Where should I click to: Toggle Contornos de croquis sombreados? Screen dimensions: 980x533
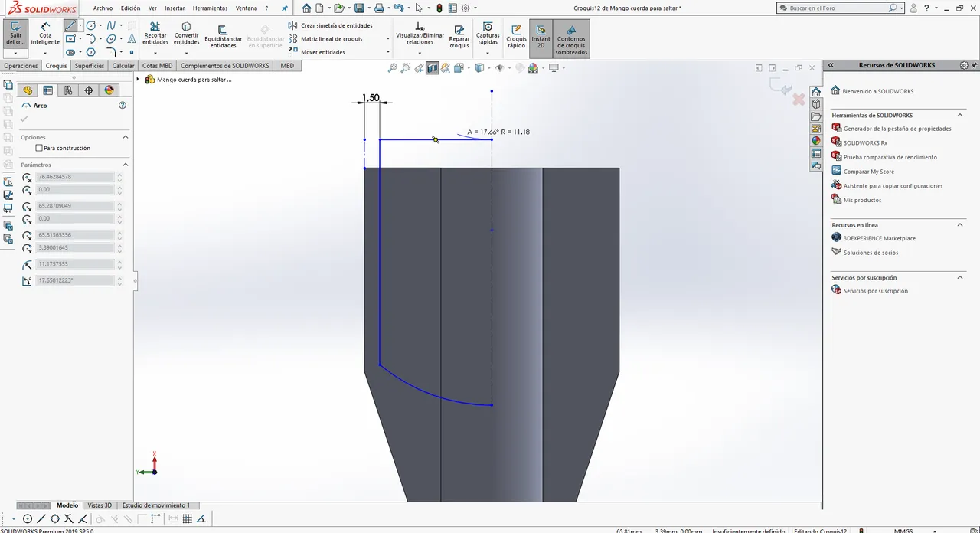(x=571, y=39)
